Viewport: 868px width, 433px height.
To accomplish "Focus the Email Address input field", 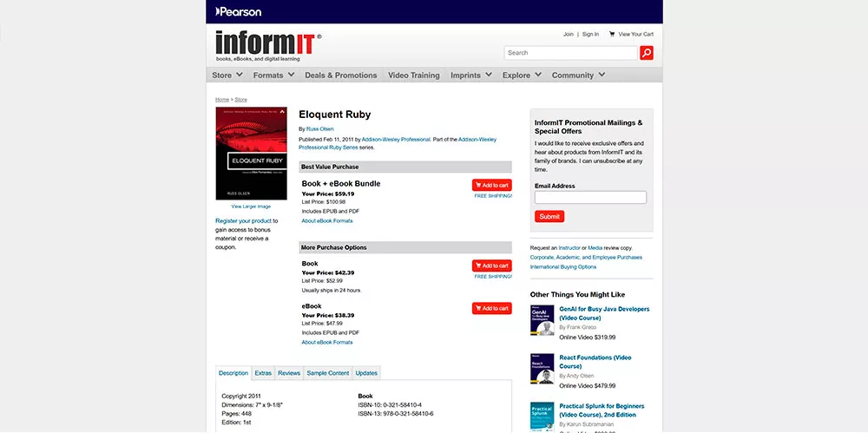I will 590,197.
